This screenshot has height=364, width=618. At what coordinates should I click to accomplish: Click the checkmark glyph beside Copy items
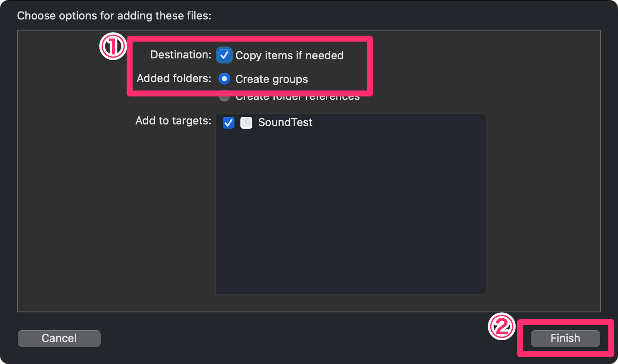(x=224, y=55)
